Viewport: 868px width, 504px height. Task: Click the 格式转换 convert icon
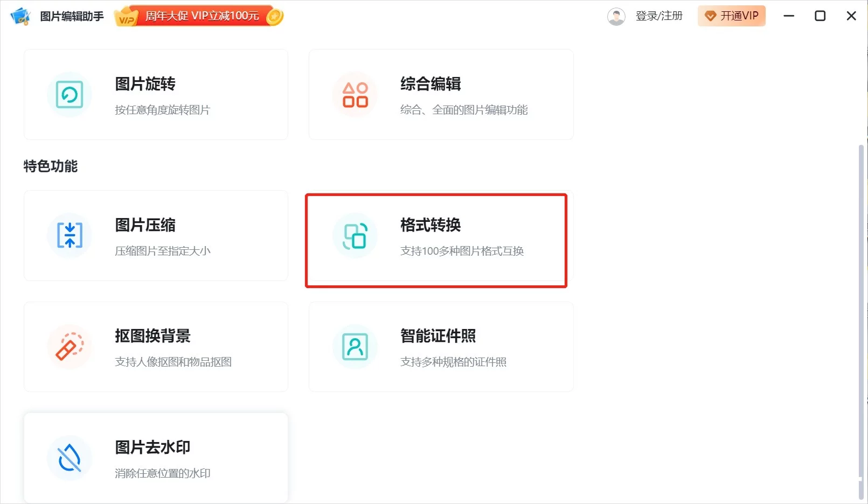click(355, 235)
